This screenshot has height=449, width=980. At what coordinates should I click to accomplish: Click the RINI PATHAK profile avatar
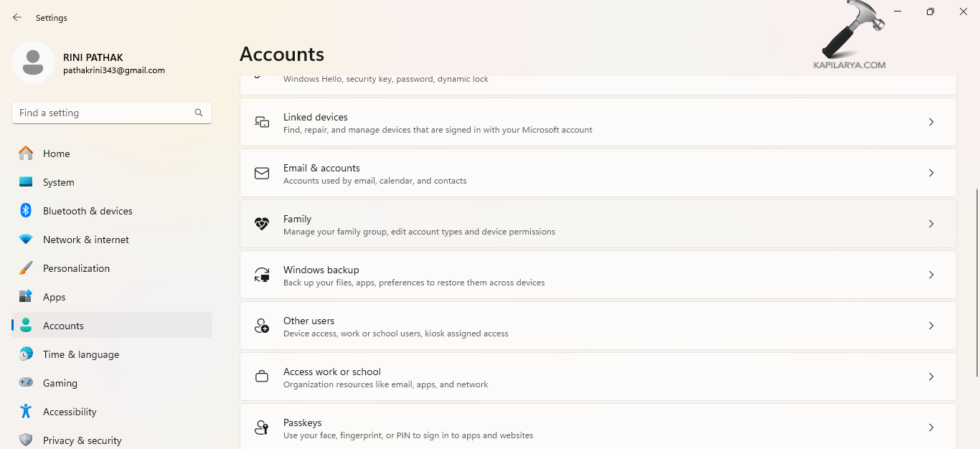33,62
